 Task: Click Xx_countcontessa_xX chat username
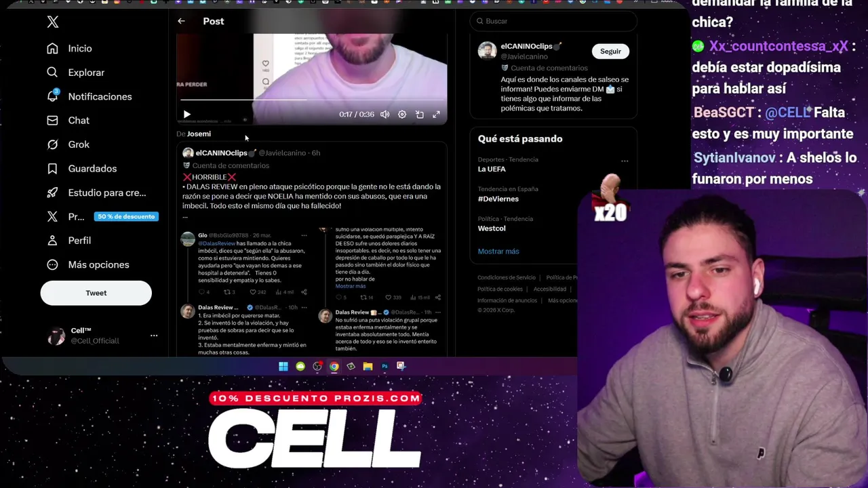778,47
